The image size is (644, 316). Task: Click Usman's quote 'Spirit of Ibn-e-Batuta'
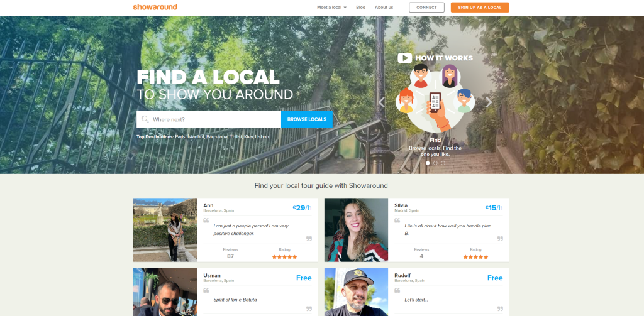tap(235, 300)
